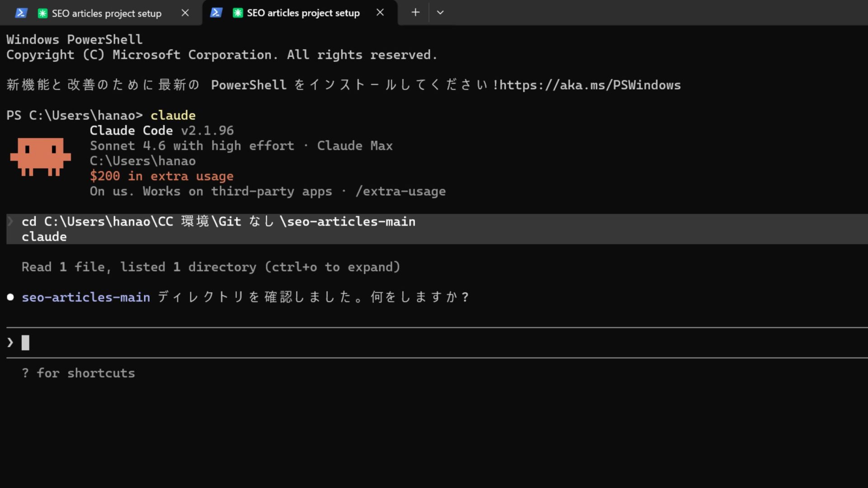Click the Claude Code asterisk icon on the inactive tab

pyautogui.click(x=43, y=13)
